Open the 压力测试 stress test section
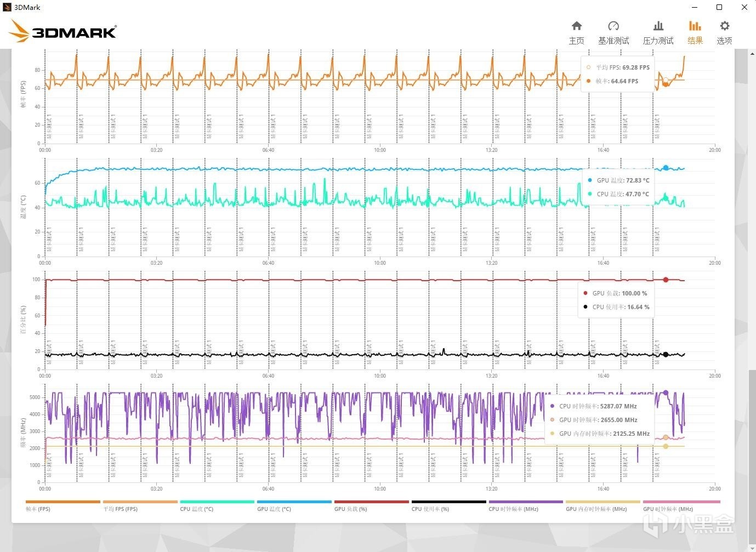The image size is (756, 552). click(658, 32)
